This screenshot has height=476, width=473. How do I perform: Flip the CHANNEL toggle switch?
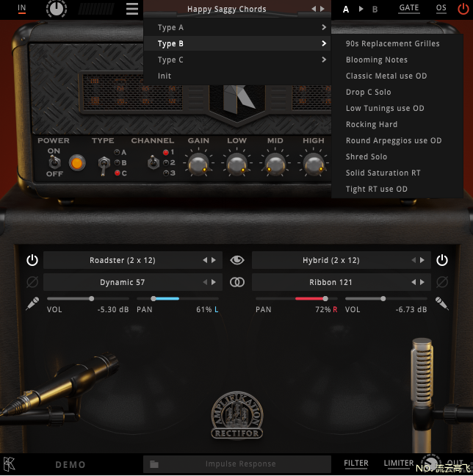pyautogui.click(x=154, y=162)
